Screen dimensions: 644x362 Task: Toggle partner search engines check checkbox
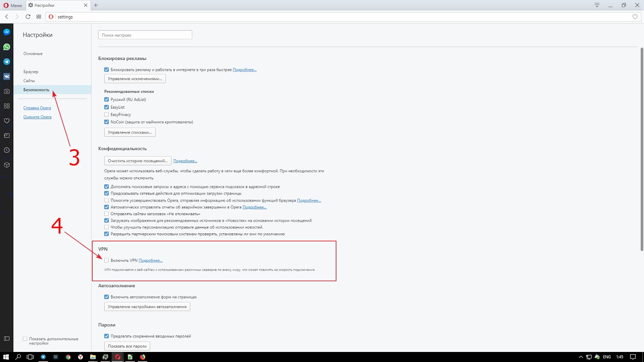pyautogui.click(x=107, y=234)
